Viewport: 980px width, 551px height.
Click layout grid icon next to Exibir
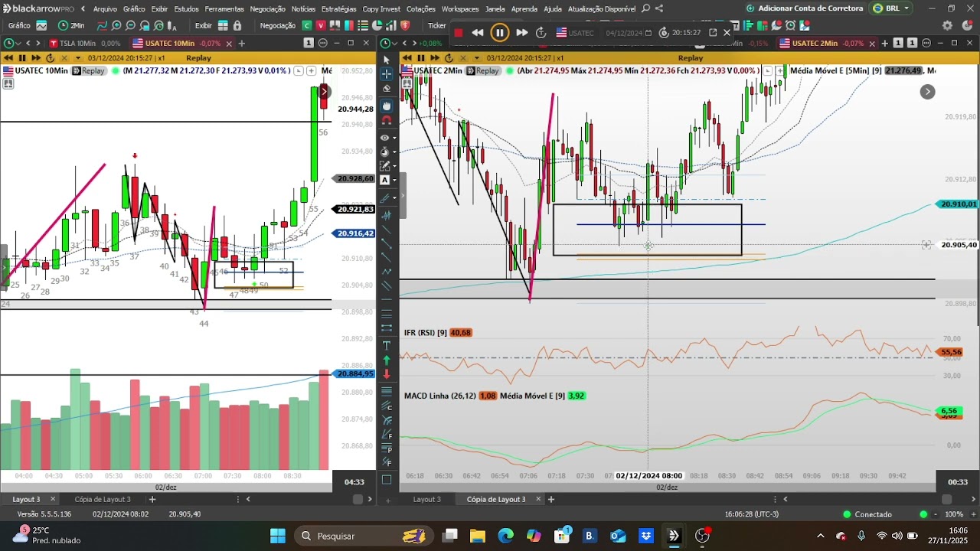(x=223, y=25)
